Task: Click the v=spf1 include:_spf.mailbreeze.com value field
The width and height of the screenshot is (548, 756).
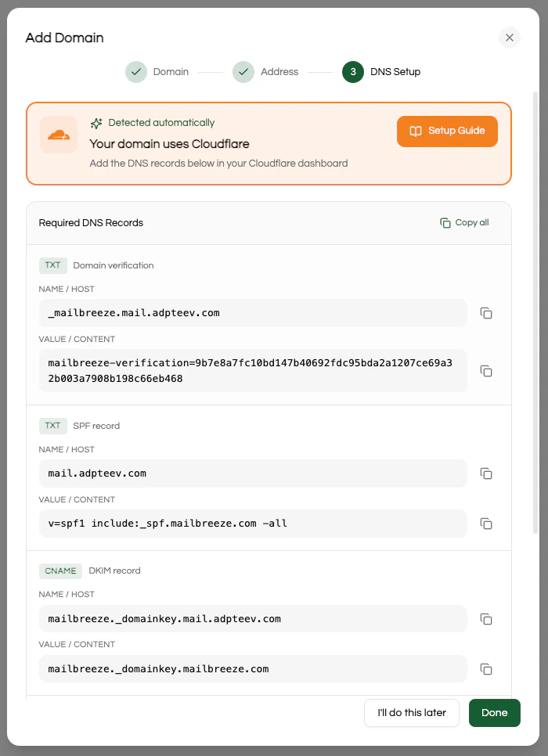Action: [254, 524]
